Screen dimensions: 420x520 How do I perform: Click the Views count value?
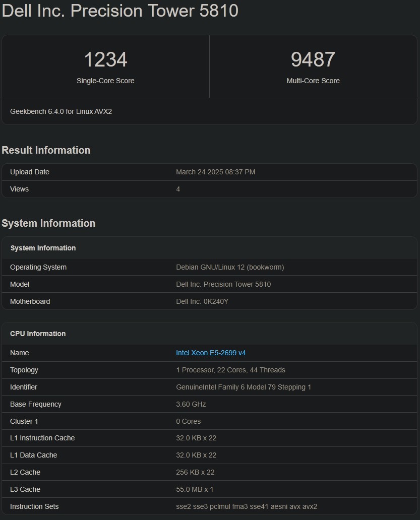178,189
